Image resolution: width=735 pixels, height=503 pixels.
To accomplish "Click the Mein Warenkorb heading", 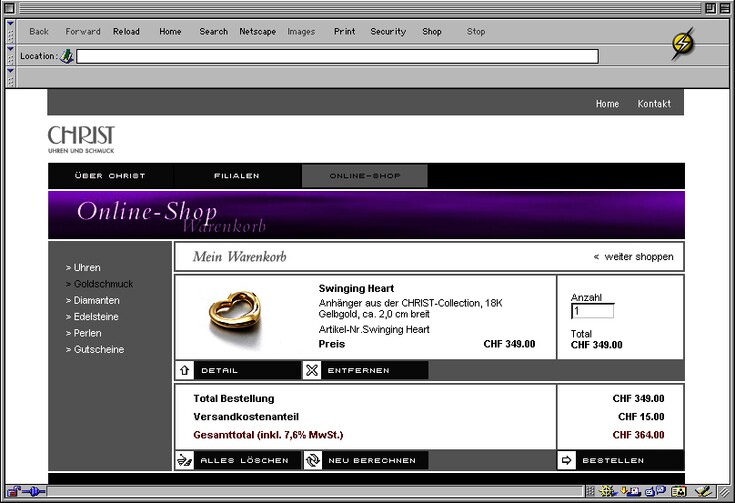I will tap(240, 256).
